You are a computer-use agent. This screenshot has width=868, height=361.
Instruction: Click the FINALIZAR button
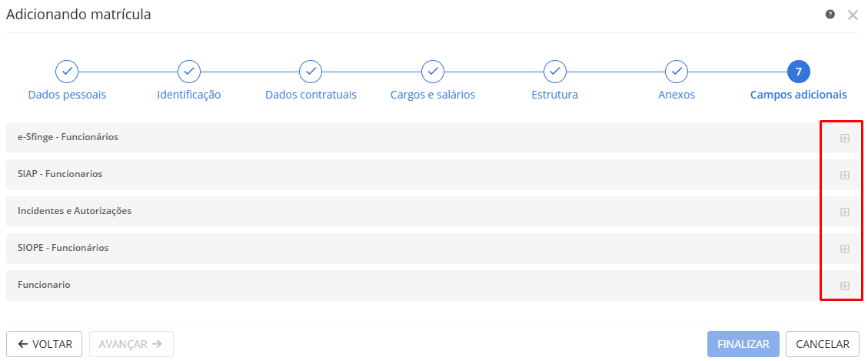click(743, 344)
